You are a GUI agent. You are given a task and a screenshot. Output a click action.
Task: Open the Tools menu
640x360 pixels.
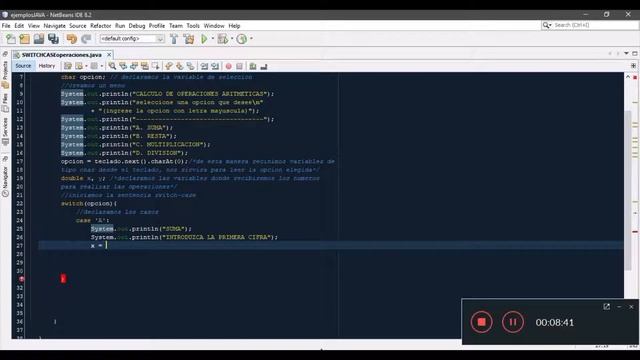pos(193,26)
